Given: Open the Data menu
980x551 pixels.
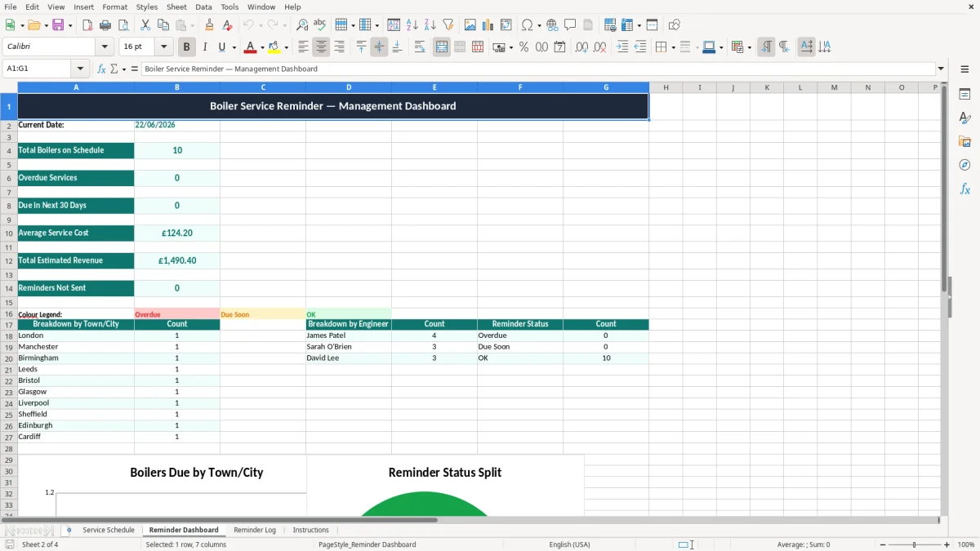Looking at the screenshot, I should [x=203, y=7].
